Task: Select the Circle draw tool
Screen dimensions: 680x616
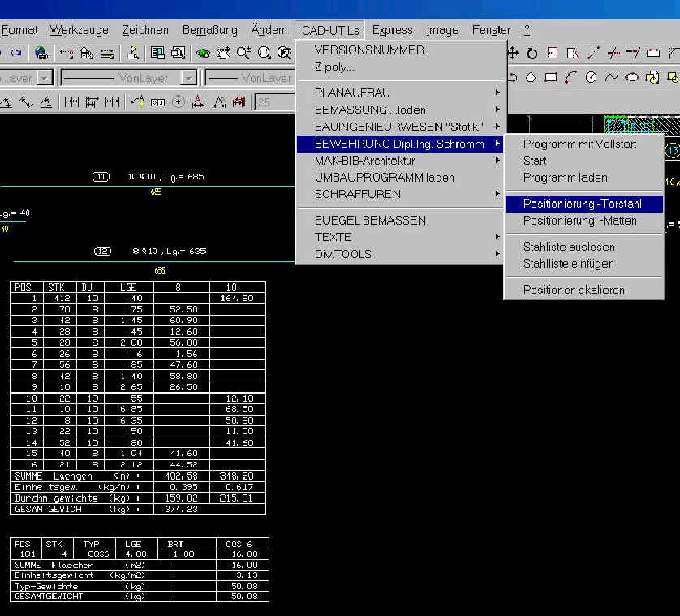Action: [x=591, y=78]
